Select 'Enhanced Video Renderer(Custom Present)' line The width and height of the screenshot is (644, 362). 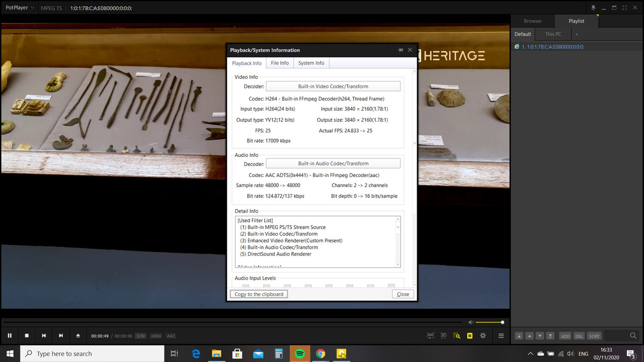291,241
